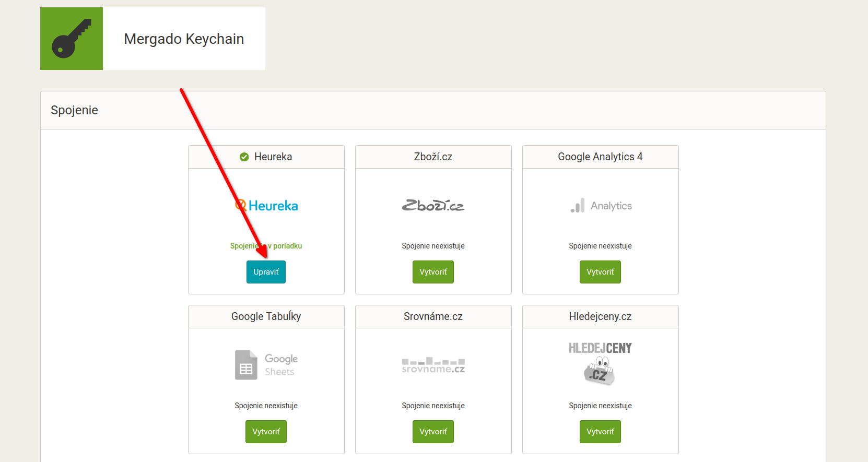This screenshot has width=868, height=462.
Task: Create a Zboží.cz connection with Vytvoriť
Action: point(433,272)
